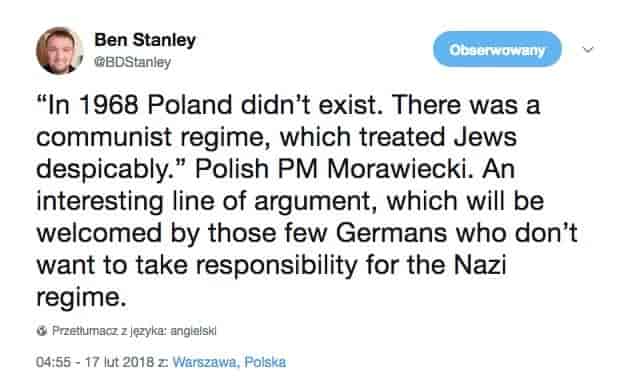The image size is (630, 379).
Task: Toggle the Obserwowany follow button
Action: pyautogui.click(x=497, y=49)
